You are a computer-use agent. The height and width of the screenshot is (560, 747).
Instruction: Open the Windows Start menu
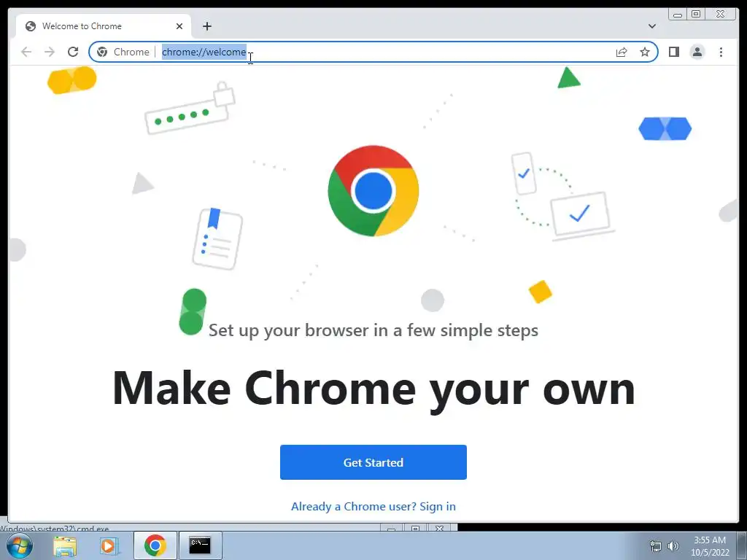[19, 545]
